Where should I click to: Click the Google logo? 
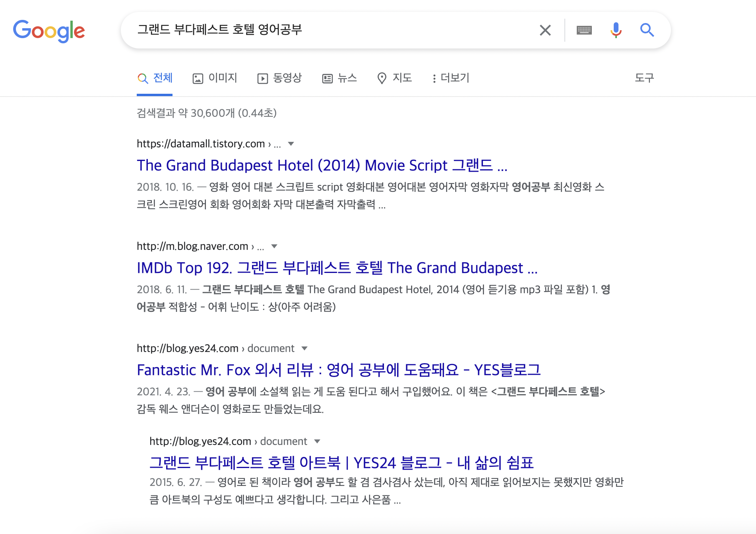click(x=49, y=31)
